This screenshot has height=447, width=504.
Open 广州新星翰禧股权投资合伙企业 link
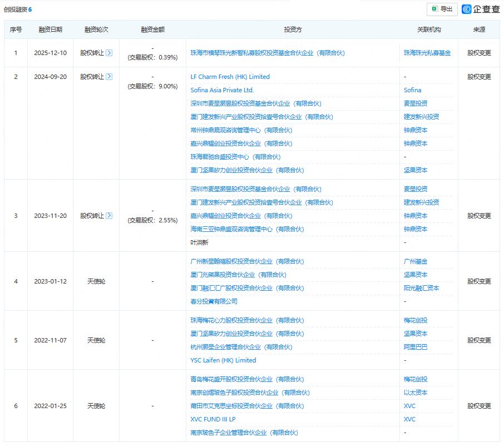click(x=247, y=261)
